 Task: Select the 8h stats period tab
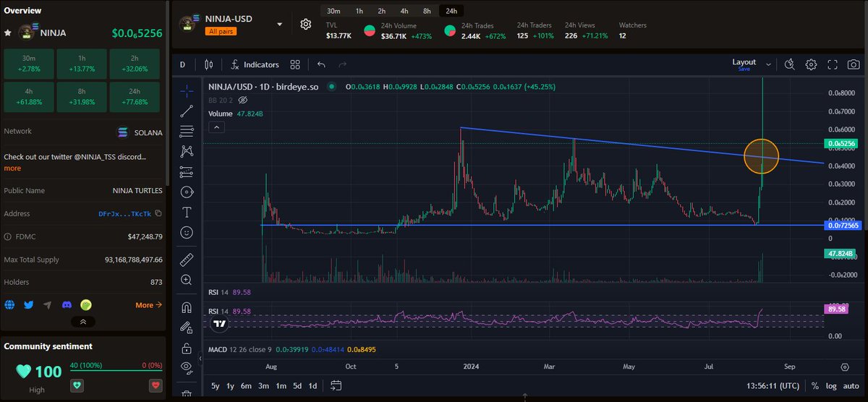[x=427, y=11]
